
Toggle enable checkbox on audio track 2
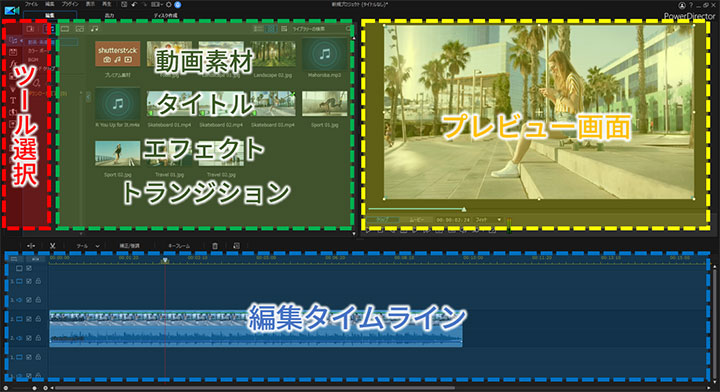[x=29, y=338]
